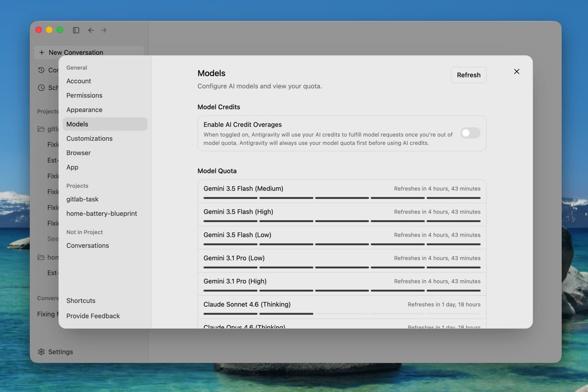
Task: Click the 'Models' page title
Action: (211, 73)
